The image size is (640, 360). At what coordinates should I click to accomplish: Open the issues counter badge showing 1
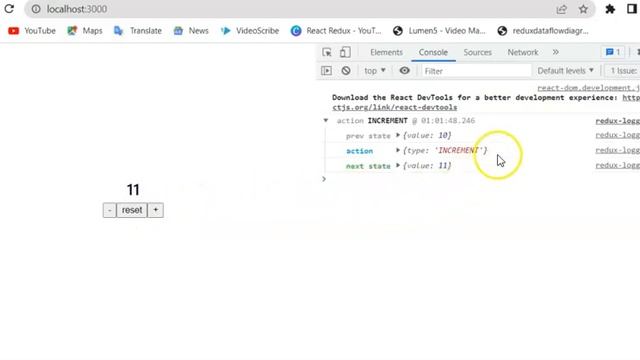pos(613,52)
